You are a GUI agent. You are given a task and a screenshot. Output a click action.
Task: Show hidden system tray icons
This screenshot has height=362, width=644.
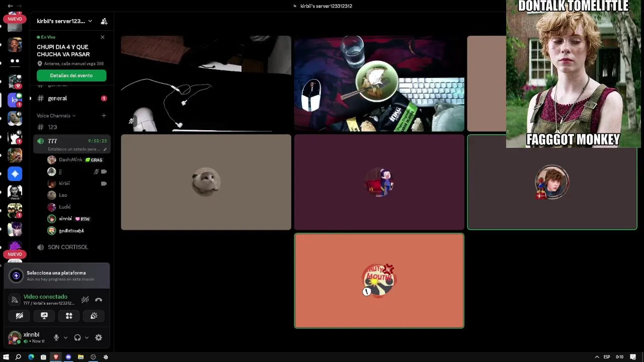[597, 357]
